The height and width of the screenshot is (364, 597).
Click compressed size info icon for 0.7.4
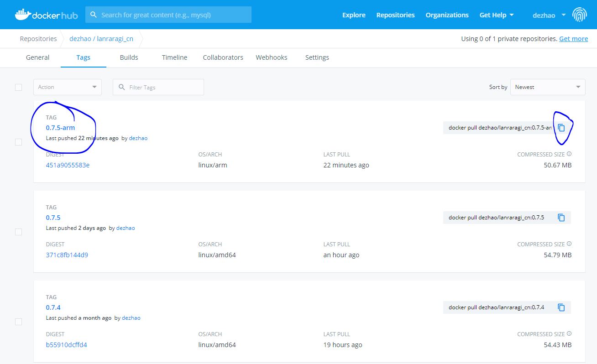[569, 334]
